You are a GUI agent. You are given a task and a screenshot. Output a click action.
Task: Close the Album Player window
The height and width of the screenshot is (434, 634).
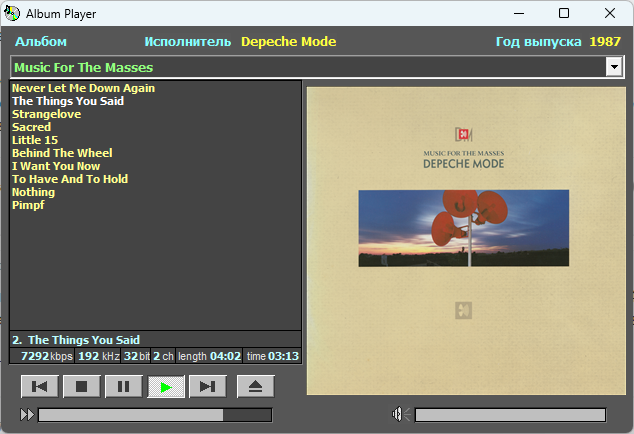[610, 13]
